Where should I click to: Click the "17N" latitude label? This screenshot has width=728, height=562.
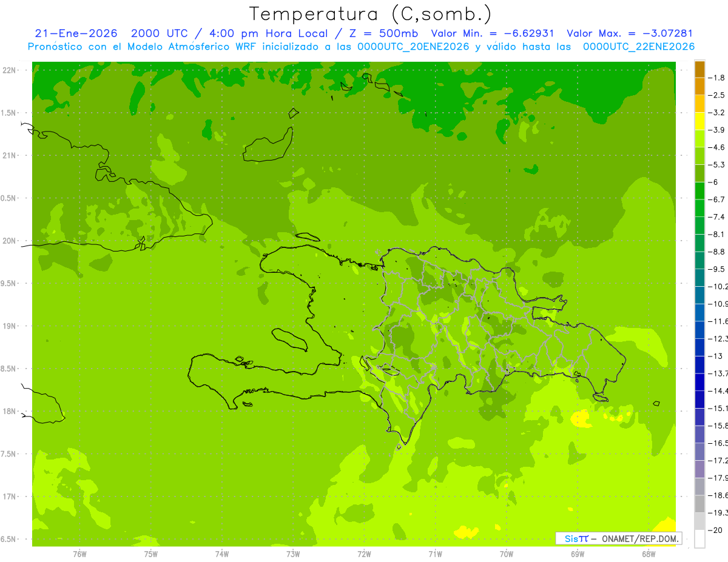(9, 497)
